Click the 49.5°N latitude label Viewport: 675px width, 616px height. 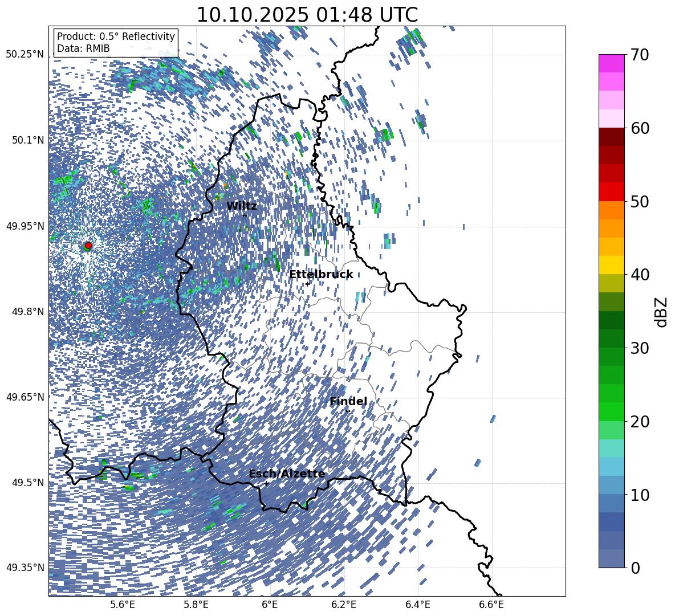coord(27,483)
